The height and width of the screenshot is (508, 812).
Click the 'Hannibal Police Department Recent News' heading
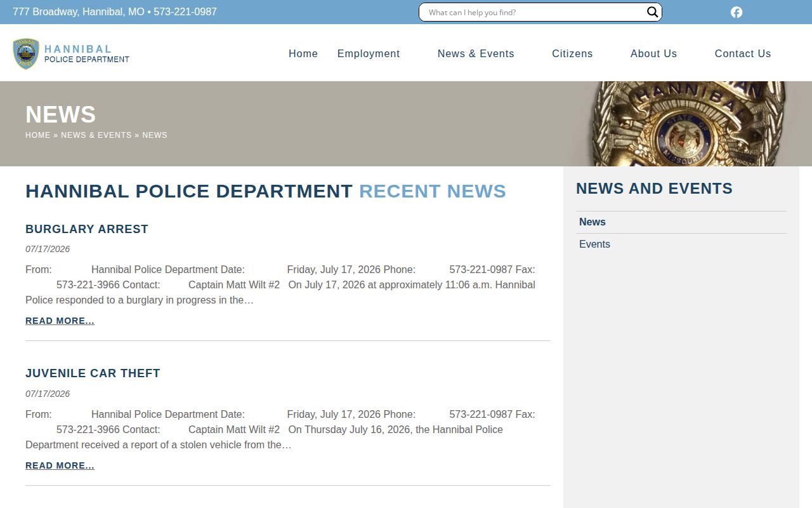point(266,191)
